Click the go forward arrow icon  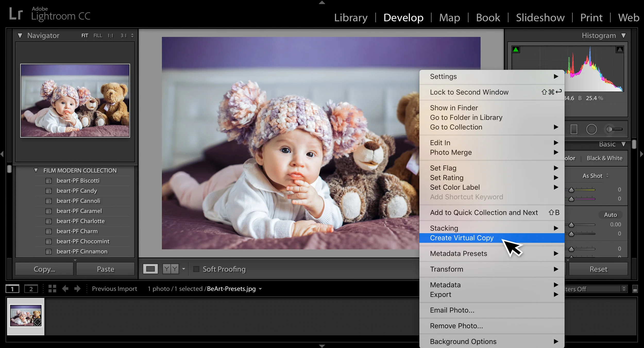pyautogui.click(x=77, y=289)
